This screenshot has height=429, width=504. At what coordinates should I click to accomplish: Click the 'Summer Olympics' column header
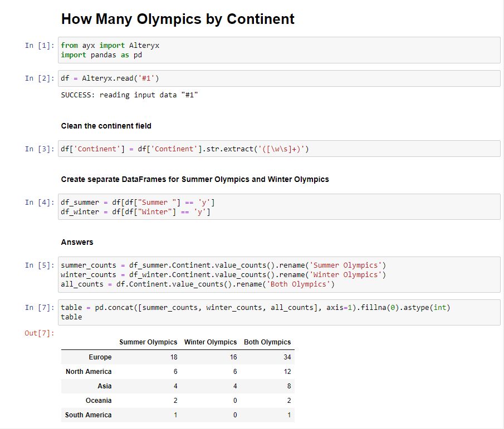[x=148, y=342]
